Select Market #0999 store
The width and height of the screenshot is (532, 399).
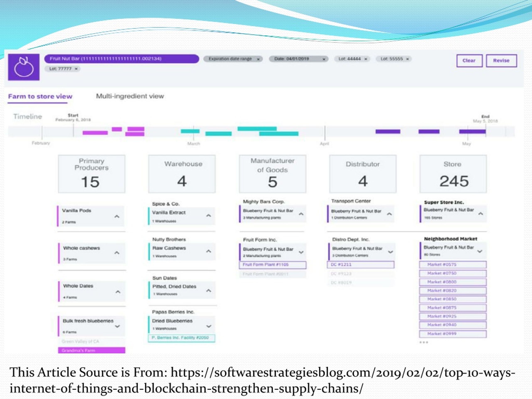[453, 334]
